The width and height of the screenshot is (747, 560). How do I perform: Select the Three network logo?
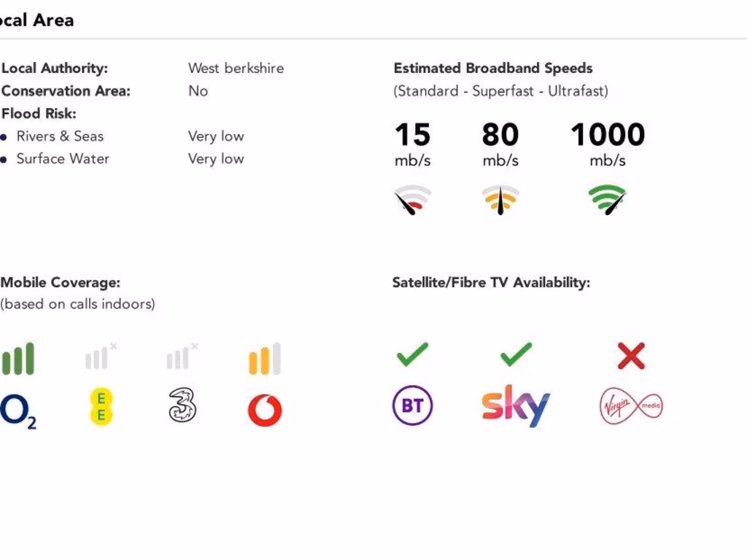[x=182, y=405]
